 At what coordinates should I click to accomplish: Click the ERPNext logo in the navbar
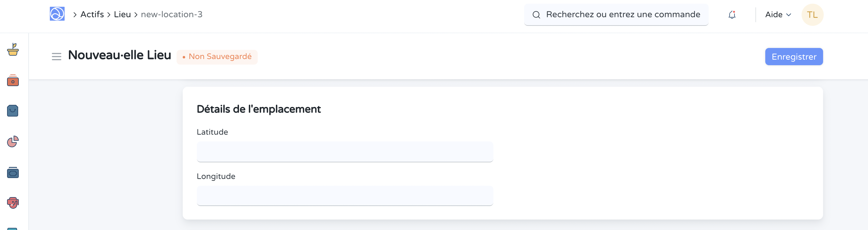point(57,14)
